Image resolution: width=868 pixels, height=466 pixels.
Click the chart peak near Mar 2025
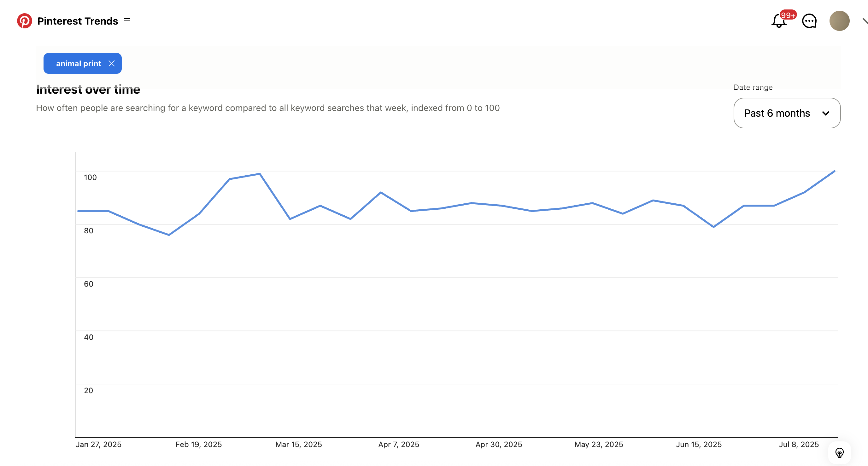[x=260, y=174]
